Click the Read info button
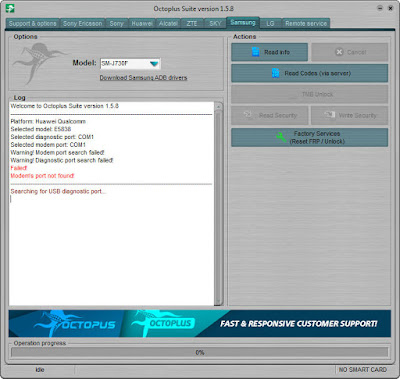The height and width of the screenshot is (379, 400). click(269, 52)
